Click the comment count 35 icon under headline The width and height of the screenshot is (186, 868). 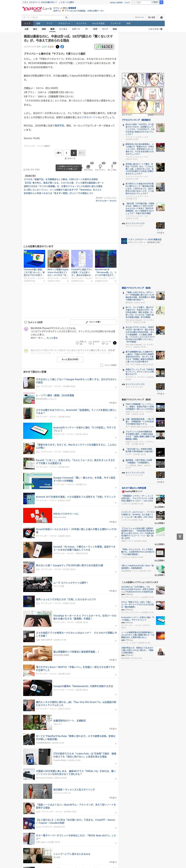click(x=44, y=47)
